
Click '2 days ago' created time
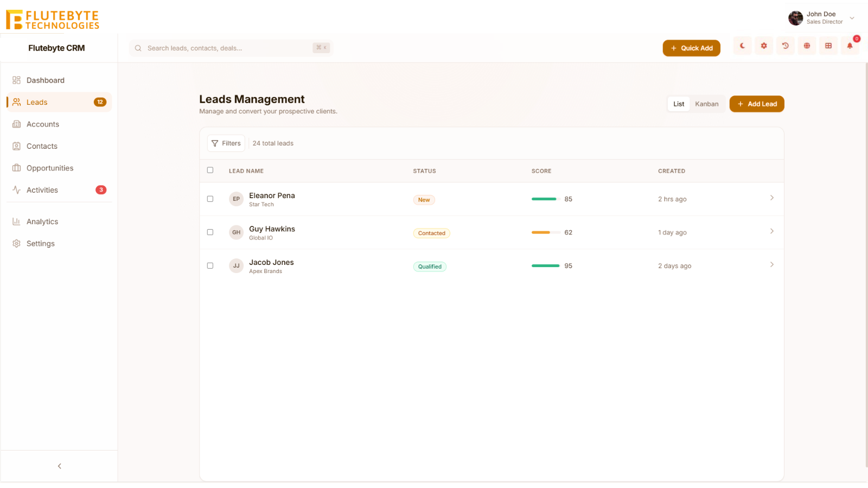click(674, 266)
